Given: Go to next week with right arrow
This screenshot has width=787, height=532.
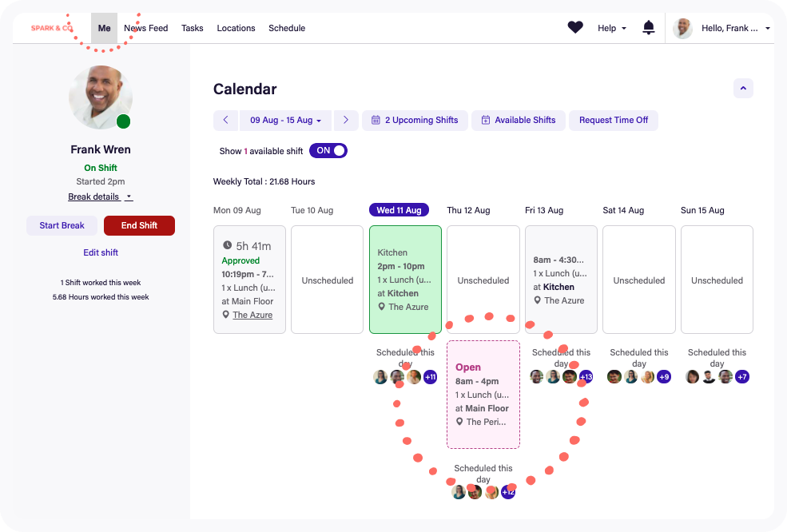Looking at the screenshot, I should tap(345, 120).
